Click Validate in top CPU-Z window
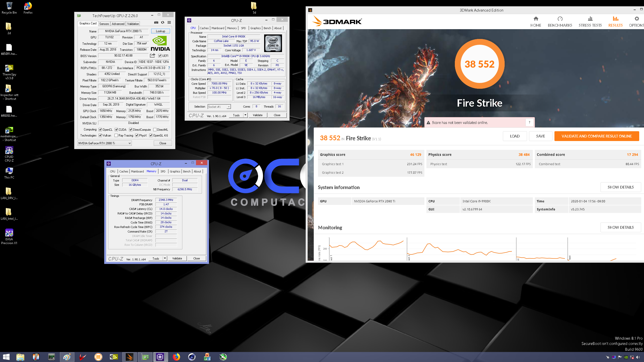The image size is (644, 362). 258,115
